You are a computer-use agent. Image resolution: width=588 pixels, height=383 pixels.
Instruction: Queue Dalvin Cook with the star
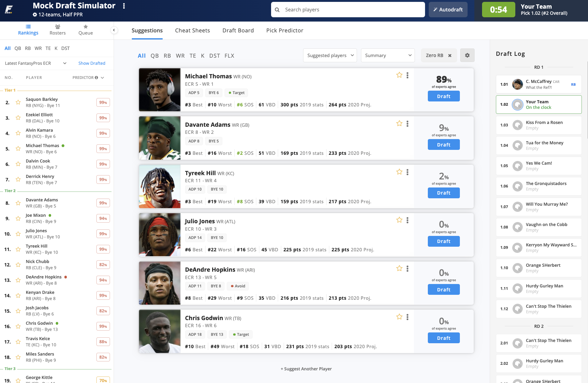click(18, 164)
